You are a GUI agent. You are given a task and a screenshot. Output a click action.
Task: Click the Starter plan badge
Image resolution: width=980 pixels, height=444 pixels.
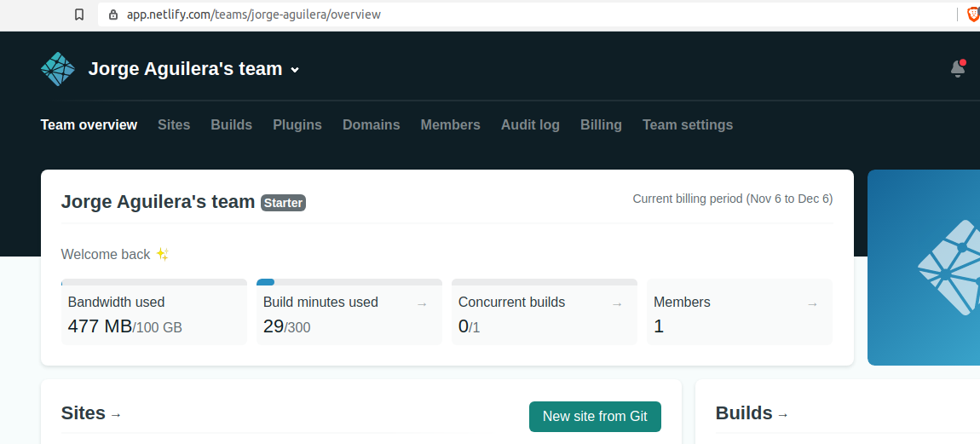pyautogui.click(x=283, y=203)
